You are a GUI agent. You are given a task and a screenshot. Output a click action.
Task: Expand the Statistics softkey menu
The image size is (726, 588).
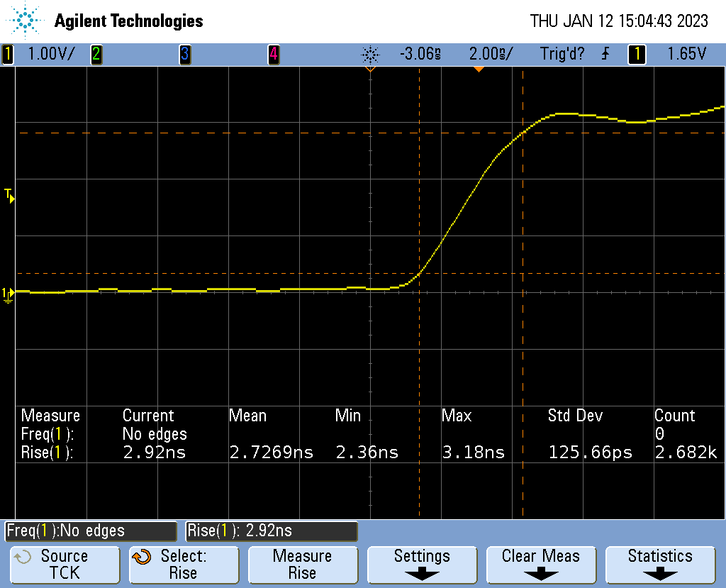click(659, 564)
